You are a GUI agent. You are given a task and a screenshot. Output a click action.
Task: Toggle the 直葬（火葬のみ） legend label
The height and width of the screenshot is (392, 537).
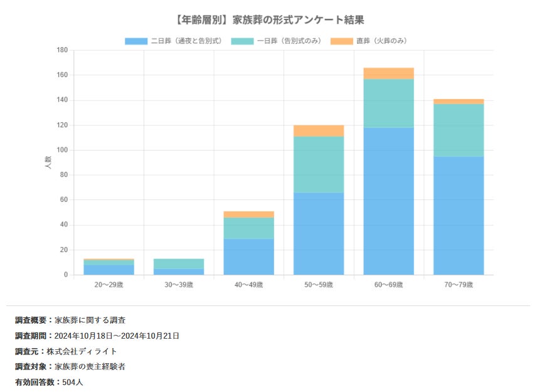[381, 41]
